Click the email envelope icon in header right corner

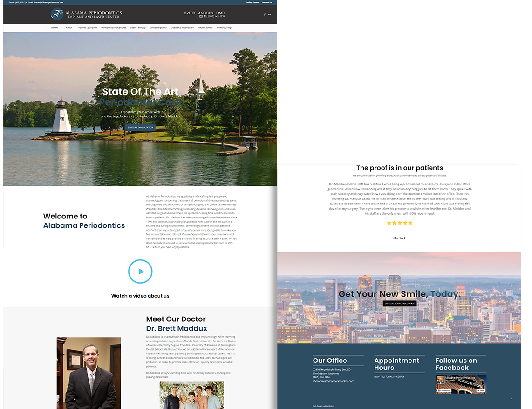point(269,14)
